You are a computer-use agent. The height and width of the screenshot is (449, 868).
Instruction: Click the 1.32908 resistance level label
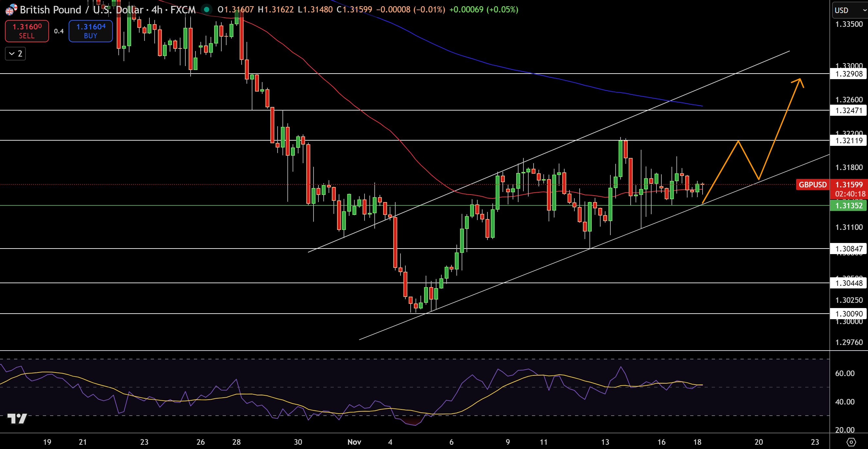[x=849, y=74]
